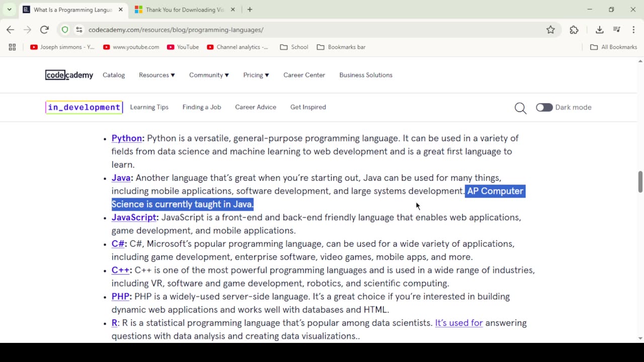Open the browser extensions puzzle icon

pos(574,30)
